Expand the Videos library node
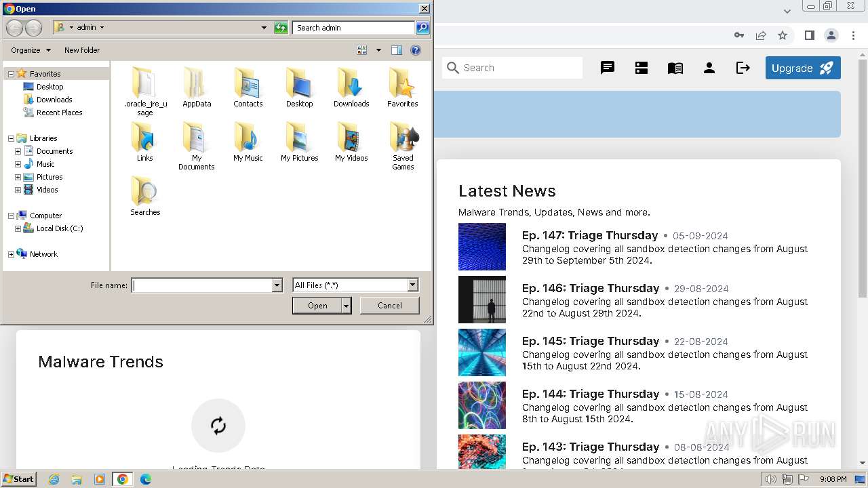The width and height of the screenshot is (868, 488). click(x=18, y=190)
